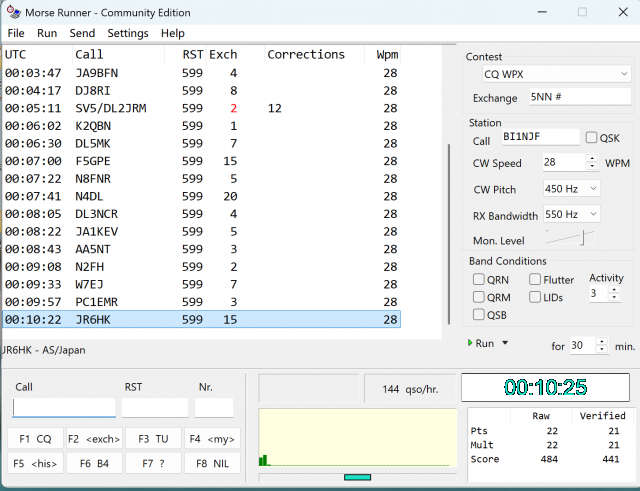Enable the QSB band condition
The width and height of the screenshot is (640, 491).
(478, 314)
